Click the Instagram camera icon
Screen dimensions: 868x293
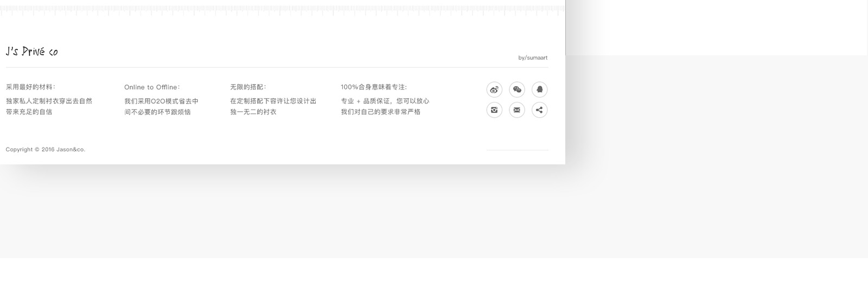(x=494, y=110)
